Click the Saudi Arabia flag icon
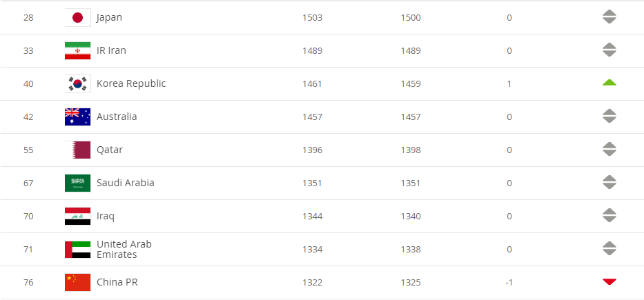 [x=77, y=183]
